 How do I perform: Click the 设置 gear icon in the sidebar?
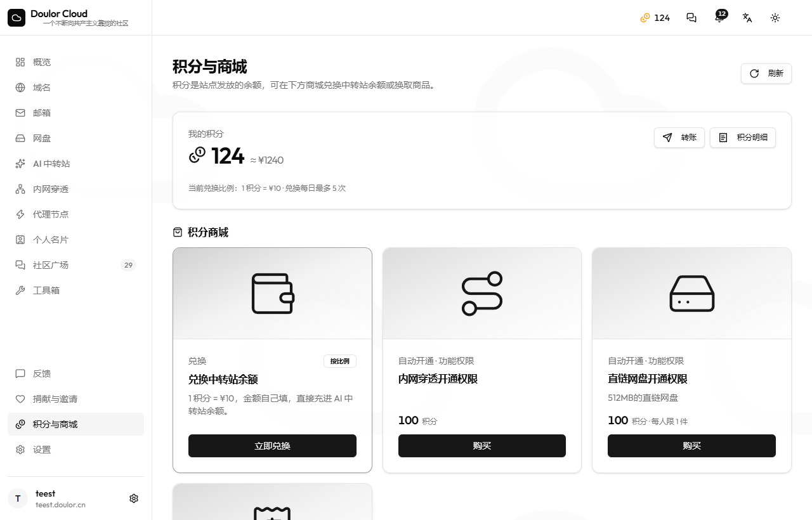[x=20, y=450]
